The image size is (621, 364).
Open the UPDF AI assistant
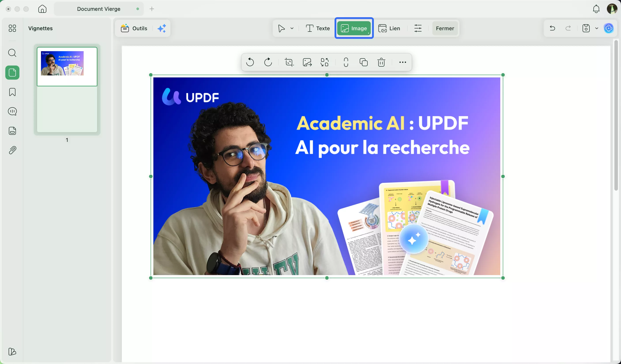(609, 28)
